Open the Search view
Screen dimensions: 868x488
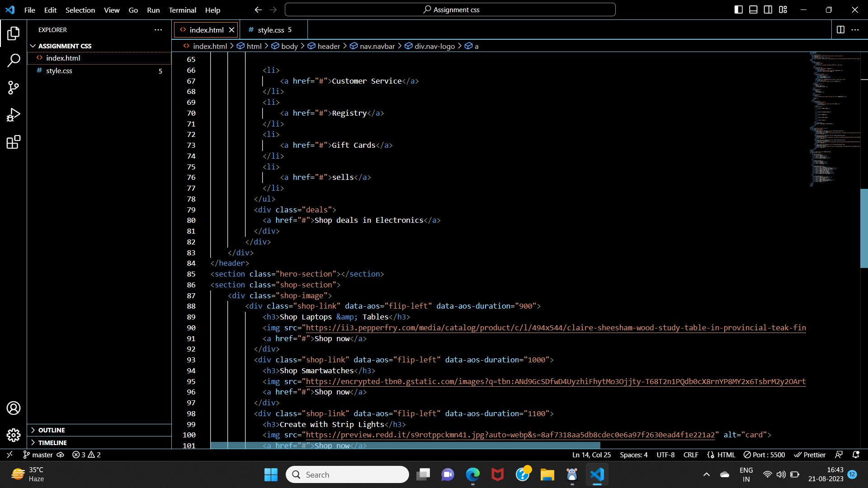click(14, 60)
